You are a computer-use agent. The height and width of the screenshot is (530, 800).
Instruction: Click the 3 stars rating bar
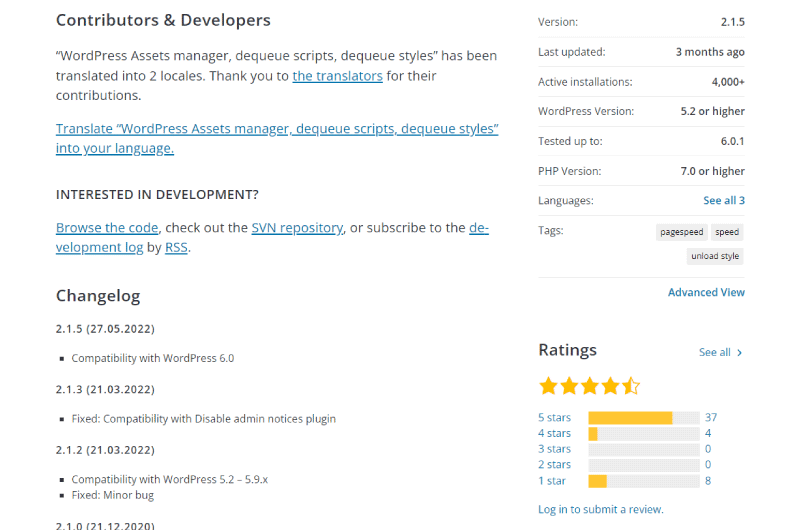pyautogui.click(x=644, y=449)
